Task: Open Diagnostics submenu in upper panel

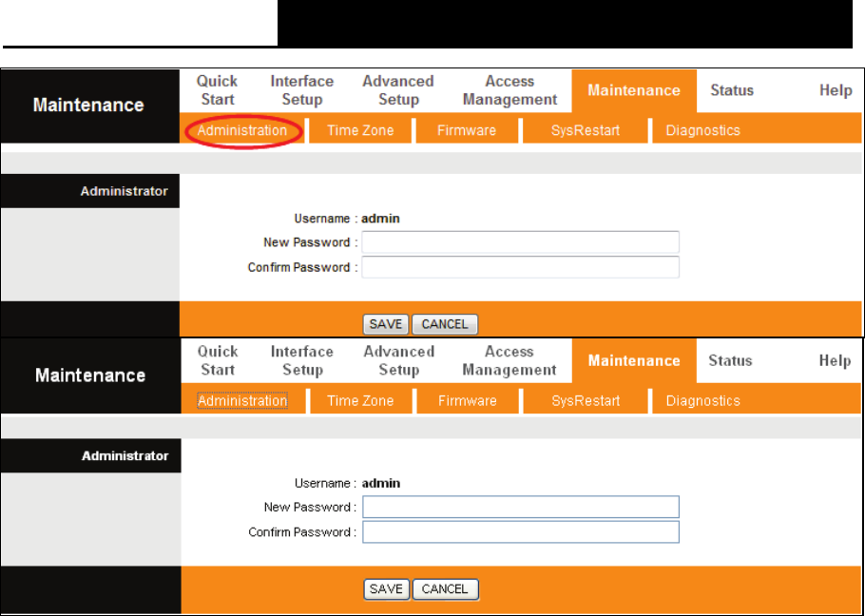Action: [x=702, y=130]
